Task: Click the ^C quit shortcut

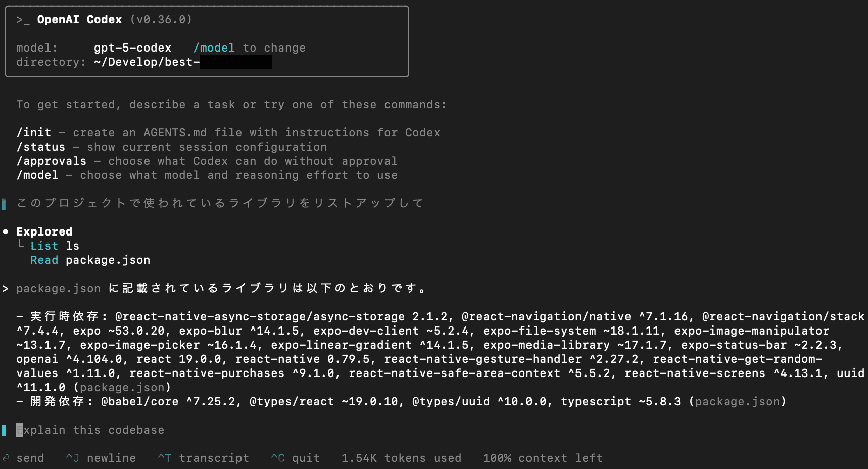Action: pyautogui.click(x=295, y=458)
